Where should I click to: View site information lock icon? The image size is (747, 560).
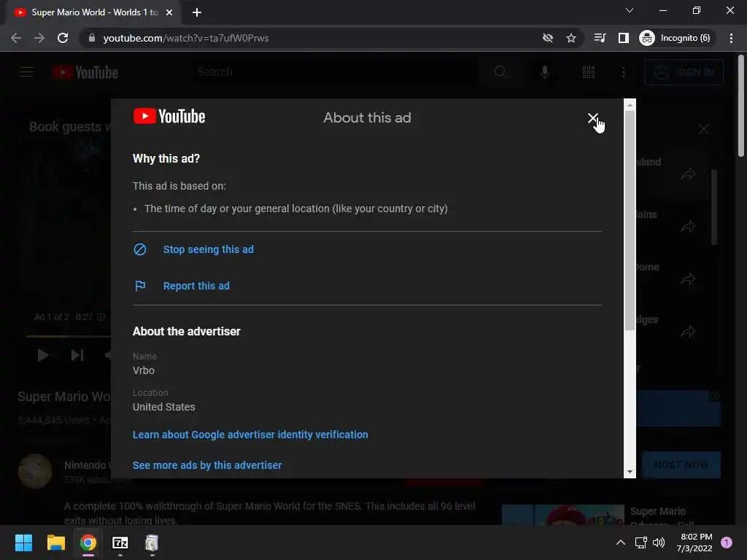pyautogui.click(x=91, y=38)
